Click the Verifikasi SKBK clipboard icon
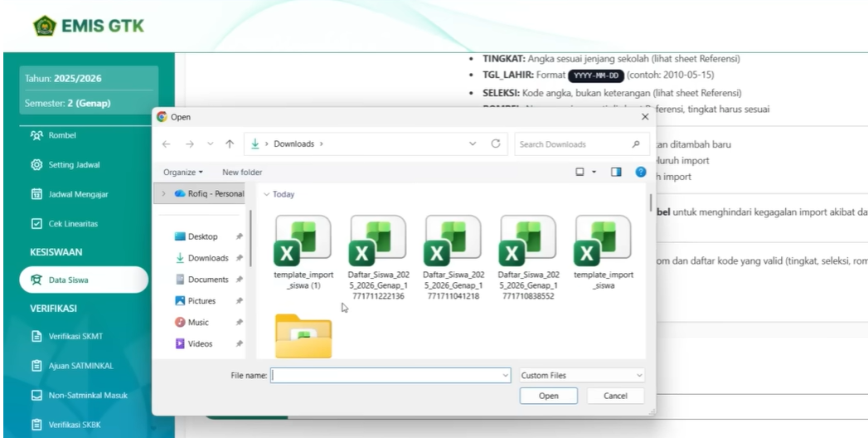Screen dimensions: 868x438 [x=36, y=425]
